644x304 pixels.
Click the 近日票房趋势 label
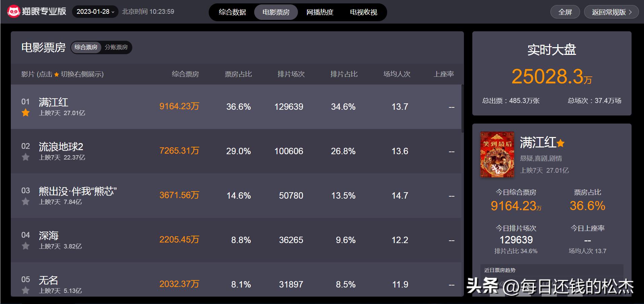(x=500, y=270)
